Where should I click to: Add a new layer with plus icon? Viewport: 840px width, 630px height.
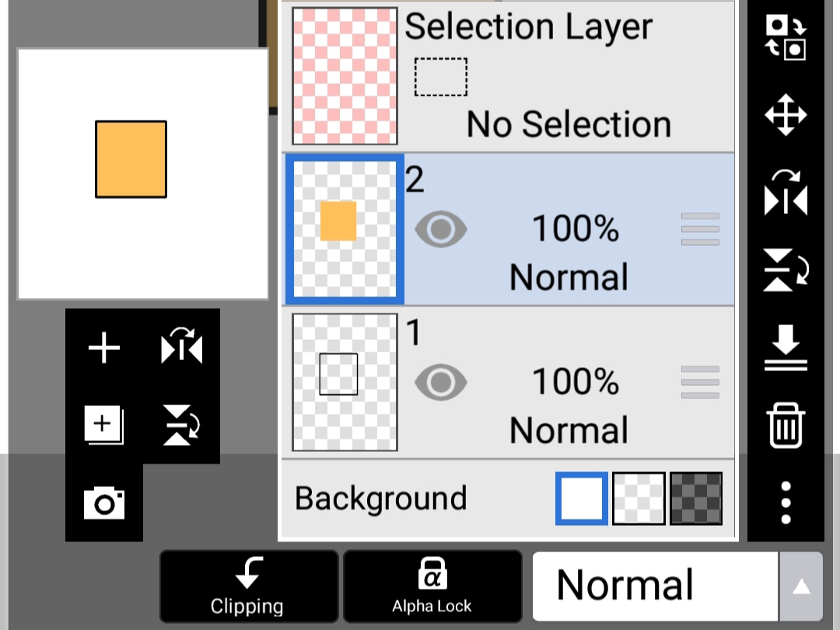pos(104,348)
